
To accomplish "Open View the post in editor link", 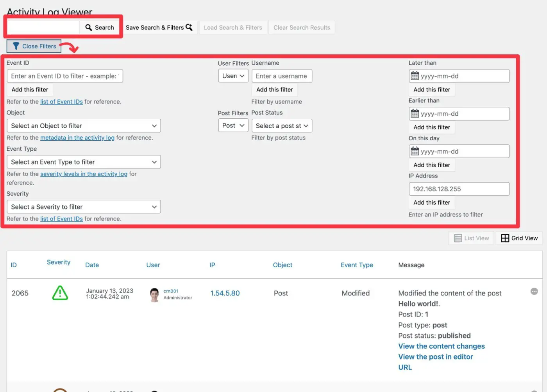I will [436, 357].
